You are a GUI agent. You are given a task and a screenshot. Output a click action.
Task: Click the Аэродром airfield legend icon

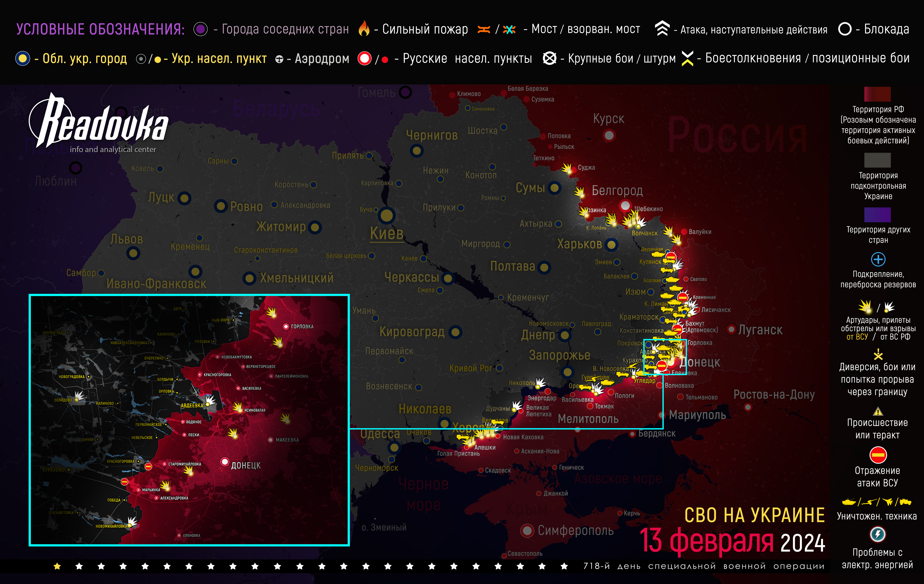(x=279, y=59)
